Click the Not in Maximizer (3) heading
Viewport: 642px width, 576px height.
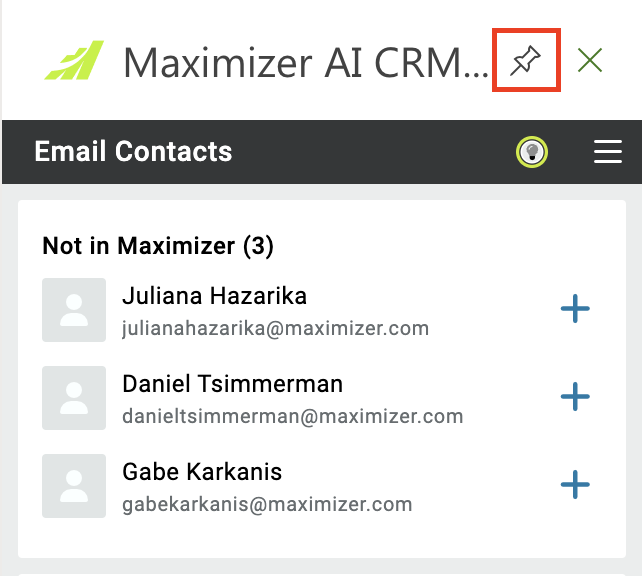158,246
